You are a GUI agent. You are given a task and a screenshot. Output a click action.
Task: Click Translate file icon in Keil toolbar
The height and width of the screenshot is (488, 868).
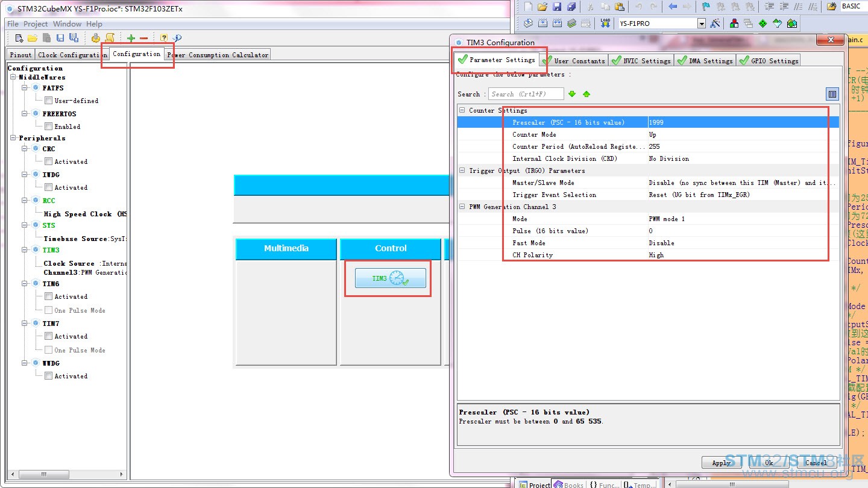[528, 23]
